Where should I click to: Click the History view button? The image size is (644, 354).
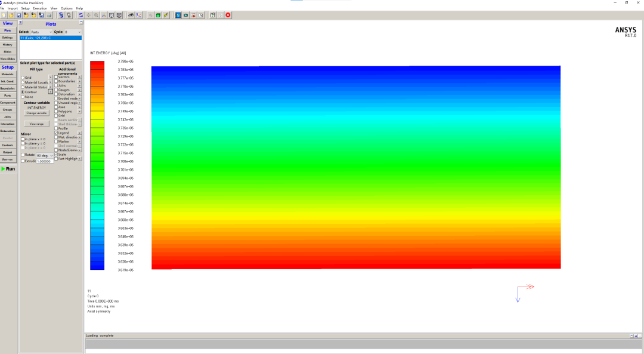pyautogui.click(x=8, y=44)
